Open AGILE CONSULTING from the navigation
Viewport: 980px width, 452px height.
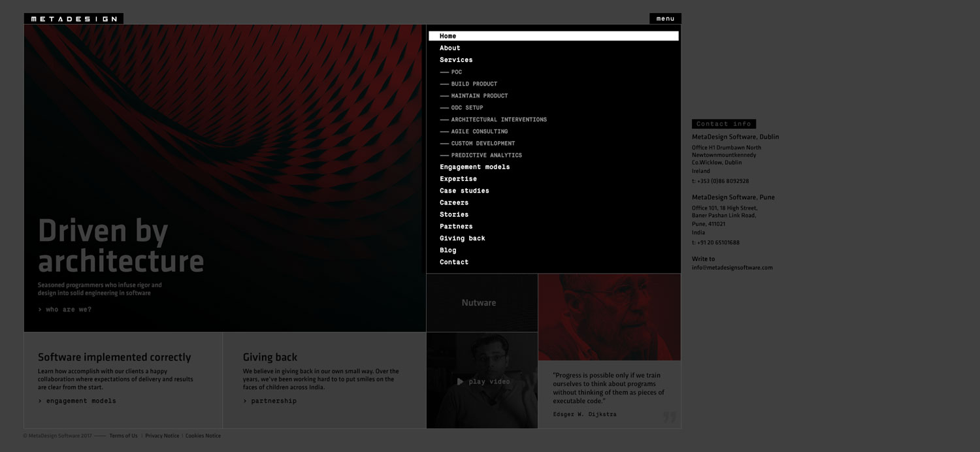point(479,131)
